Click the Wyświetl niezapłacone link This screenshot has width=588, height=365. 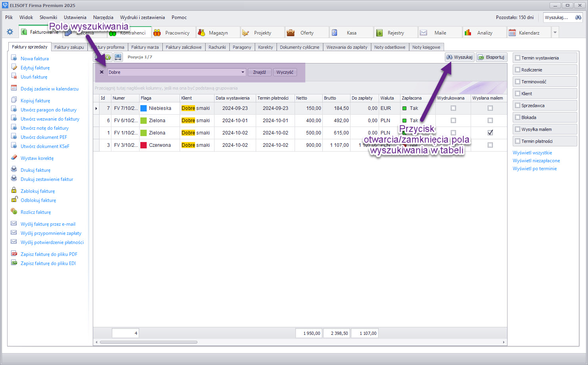536,161
